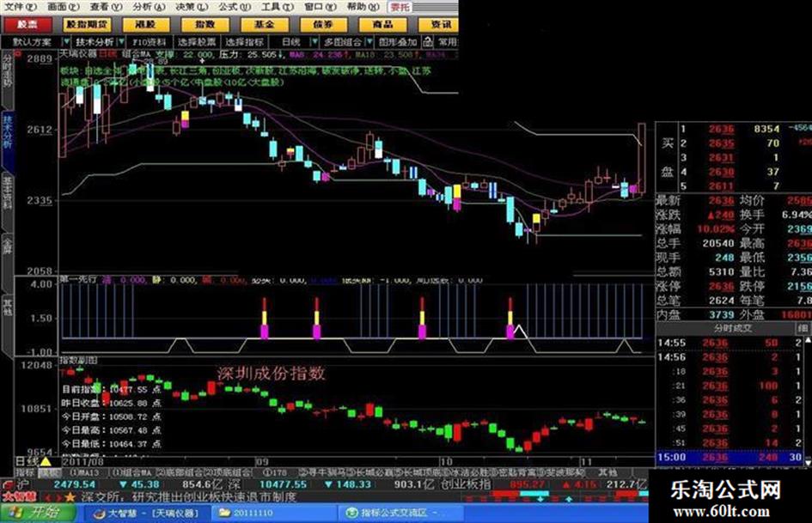812x523 pixels.
Task: Select the 港股 category button
Action: [x=145, y=24]
